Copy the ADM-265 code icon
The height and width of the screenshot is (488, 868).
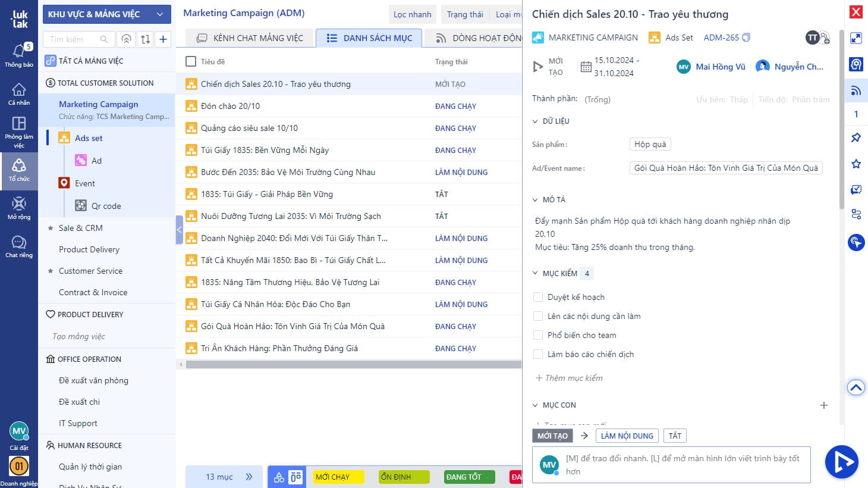click(746, 37)
